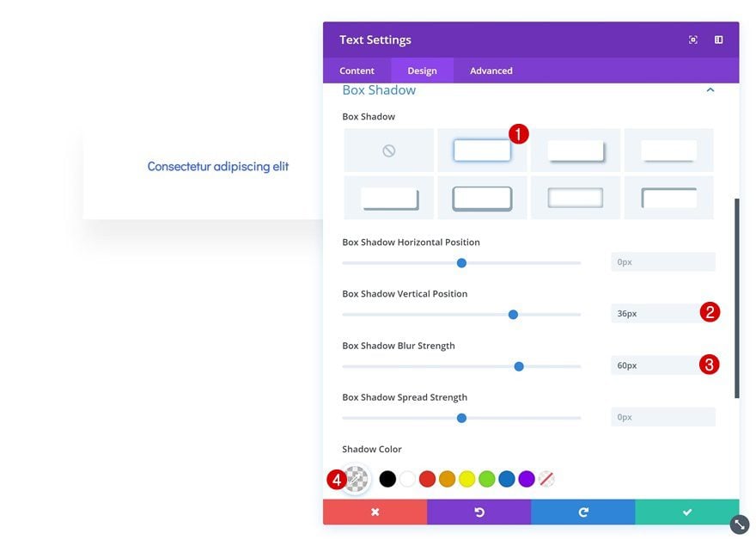Choose the first glow box shadow preset
756x546 pixels.
(482, 150)
